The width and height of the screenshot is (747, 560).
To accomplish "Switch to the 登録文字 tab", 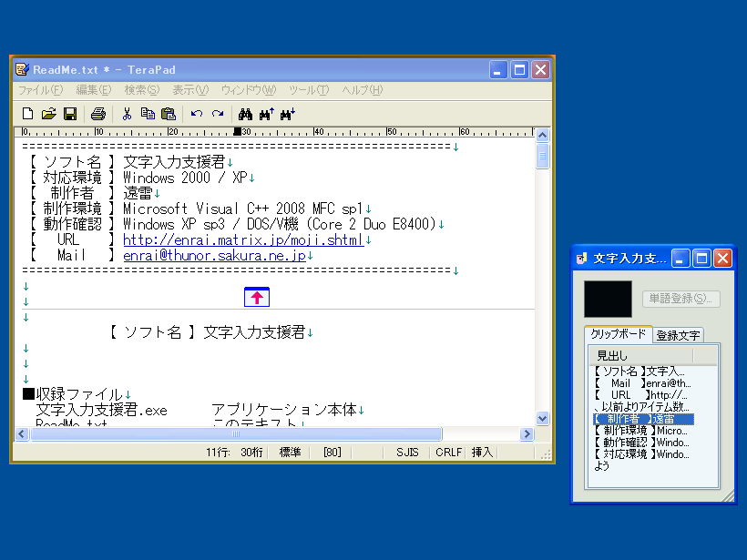I will (x=678, y=336).
